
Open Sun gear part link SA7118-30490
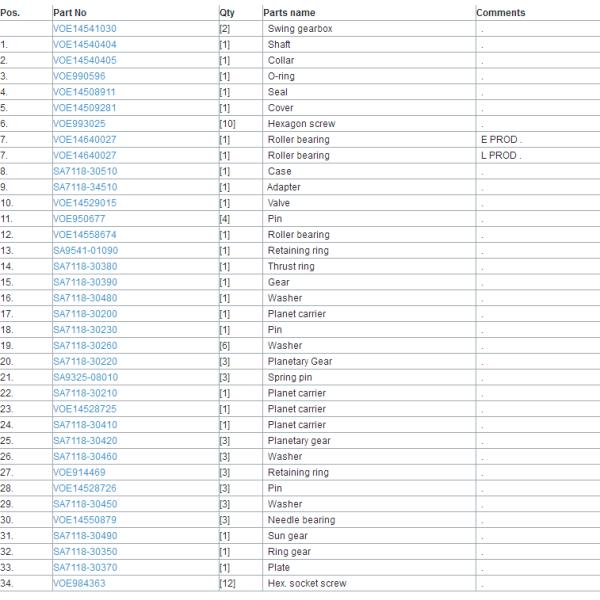(84, 536)
